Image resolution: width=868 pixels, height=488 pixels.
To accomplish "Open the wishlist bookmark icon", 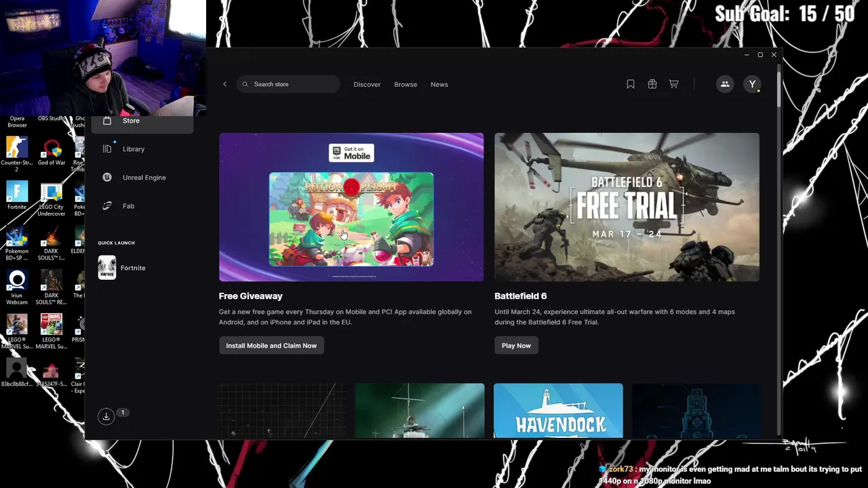I will (631, 84).
